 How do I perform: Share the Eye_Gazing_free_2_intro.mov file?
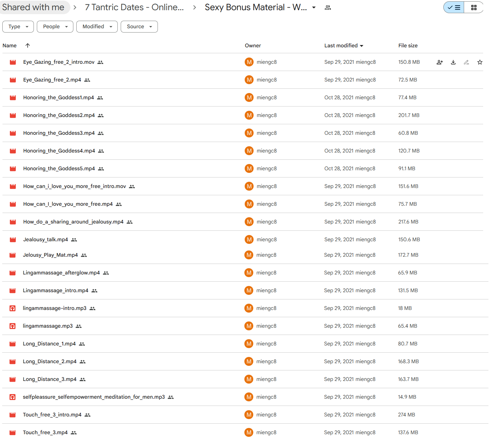(x=440, y=62)
